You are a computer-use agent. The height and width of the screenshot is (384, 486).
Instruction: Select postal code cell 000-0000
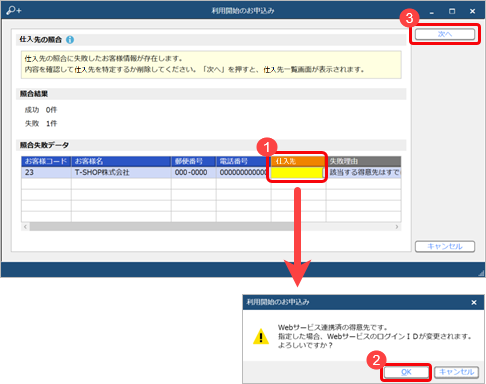click(x=194, y=172)
